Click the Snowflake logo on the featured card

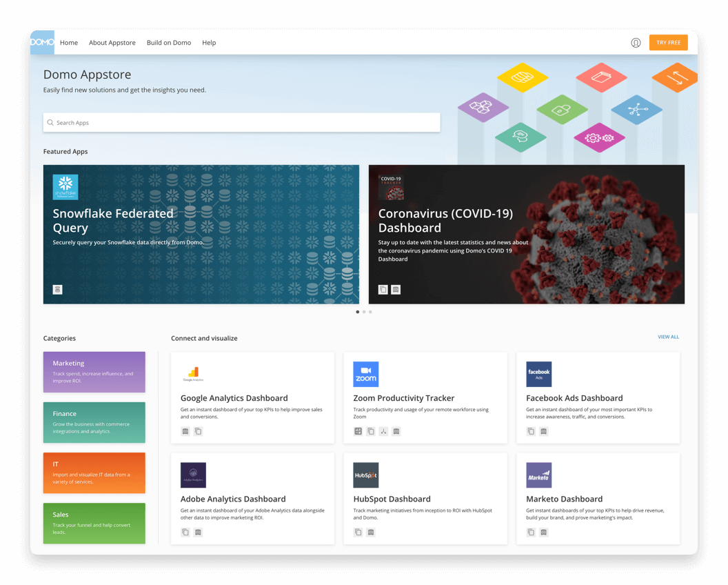(65, 187)
